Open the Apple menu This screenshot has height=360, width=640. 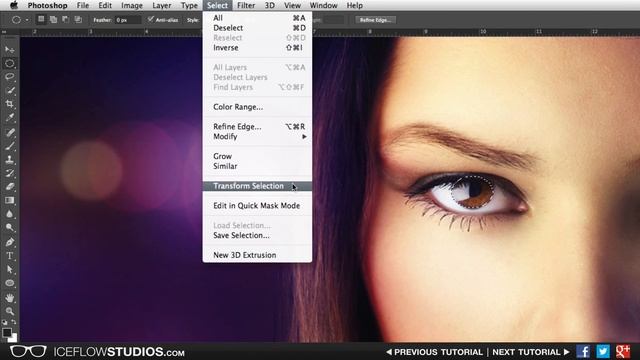pyautogui.click(x=14, y=5)
